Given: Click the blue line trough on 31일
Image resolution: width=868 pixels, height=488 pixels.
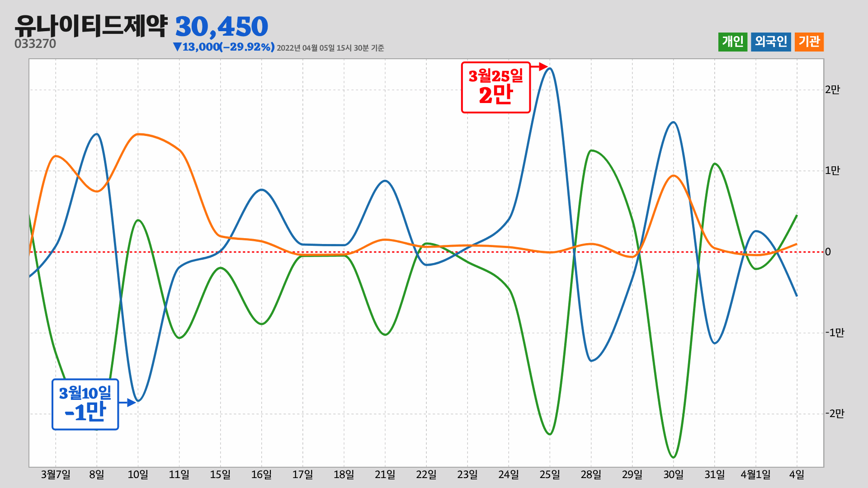Looking at the screenshot, I should [715, 343].
